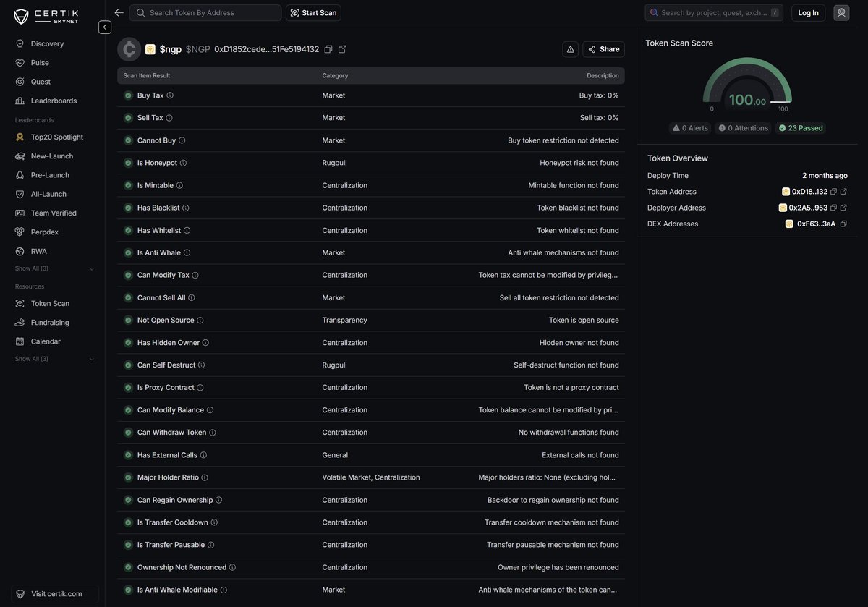Click the info icon beside Buy Tax

point(170,95)
